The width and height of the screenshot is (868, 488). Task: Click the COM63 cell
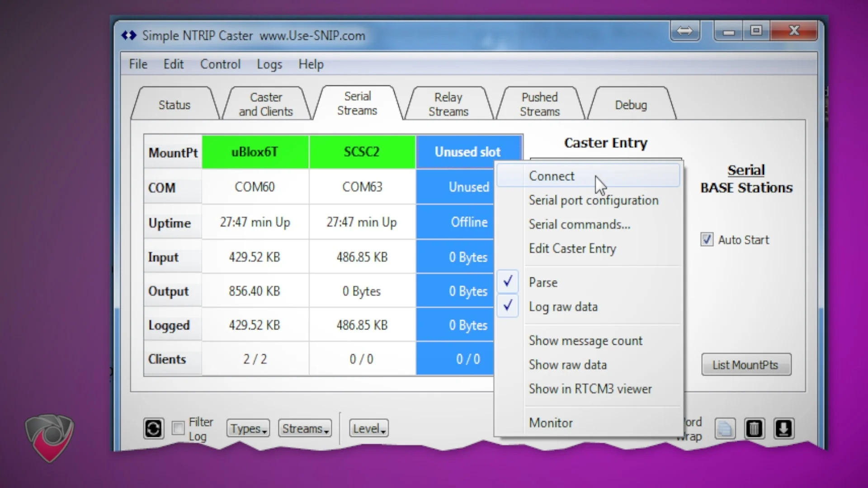pos(362,187)
